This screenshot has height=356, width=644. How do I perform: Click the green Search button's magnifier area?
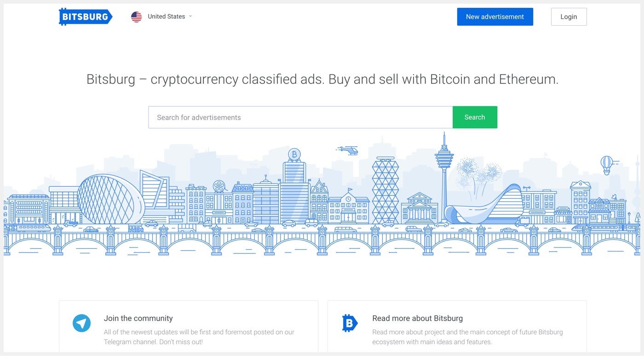[x=475, y=117]
